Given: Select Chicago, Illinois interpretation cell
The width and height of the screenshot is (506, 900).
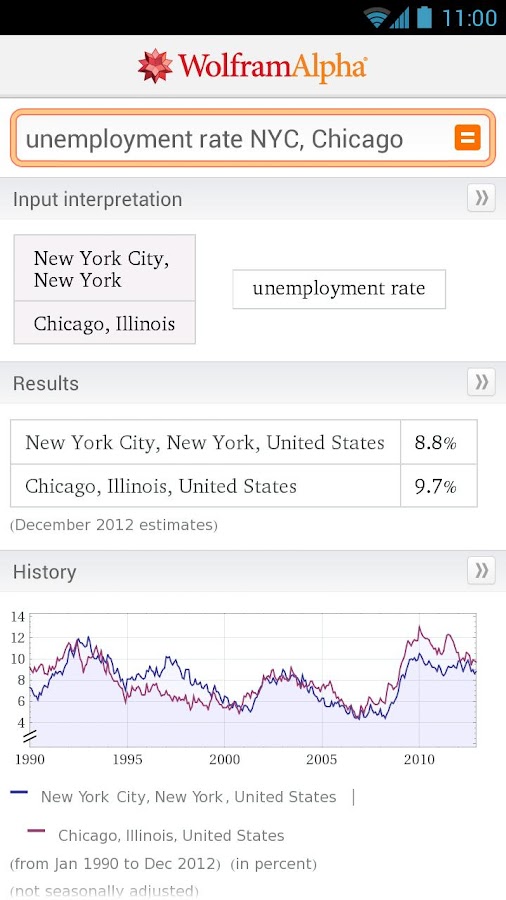Looking at the screenshot, I should point(104,323).
